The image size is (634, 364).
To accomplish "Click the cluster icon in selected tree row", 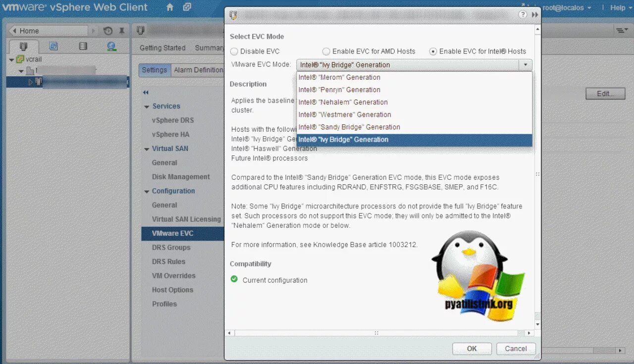I will pos(39,82).
